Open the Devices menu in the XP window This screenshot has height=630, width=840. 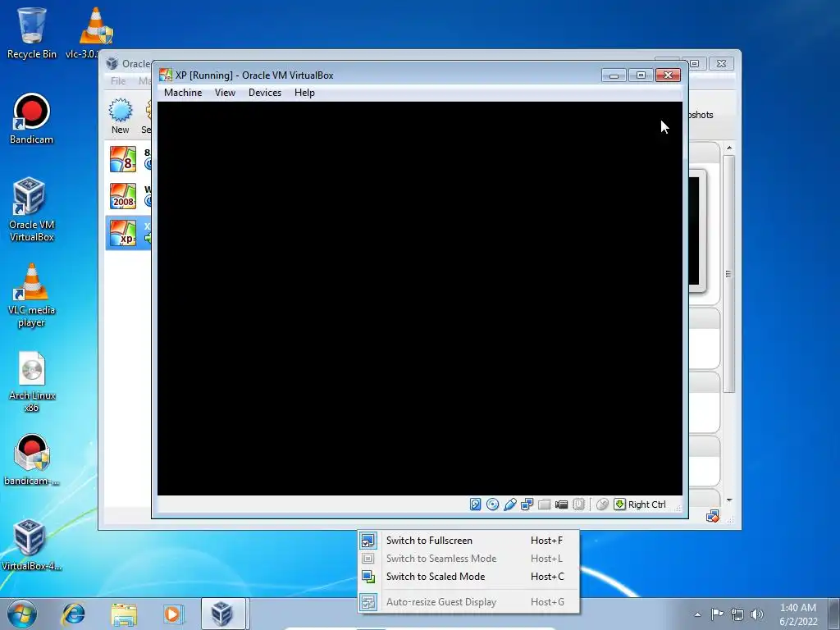[x=265, y=93]
